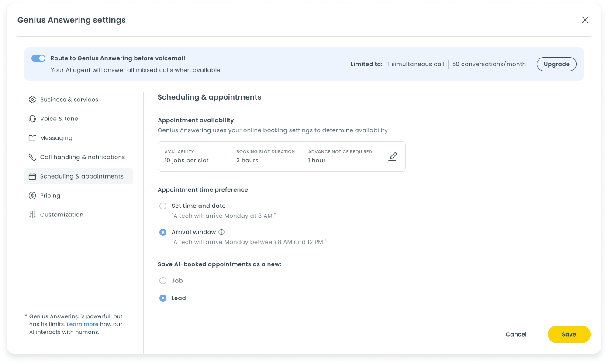
Task: Click the Save button
Action: tap(569, 334)
